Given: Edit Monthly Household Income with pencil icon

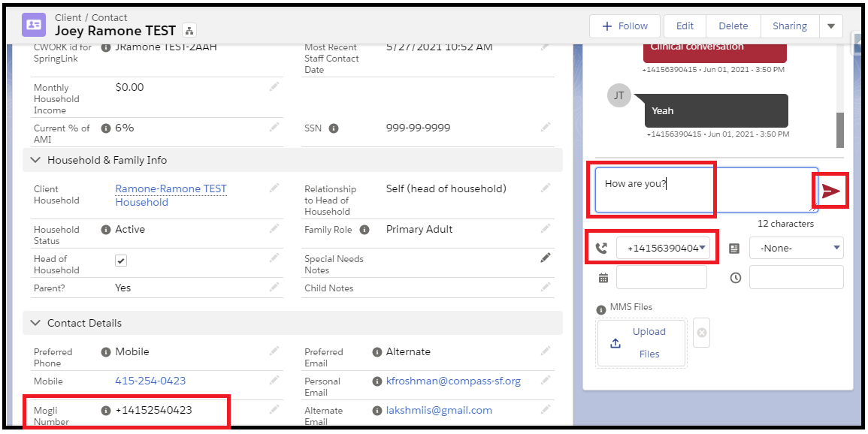Looking at the screenshot, I should [274, 86].
